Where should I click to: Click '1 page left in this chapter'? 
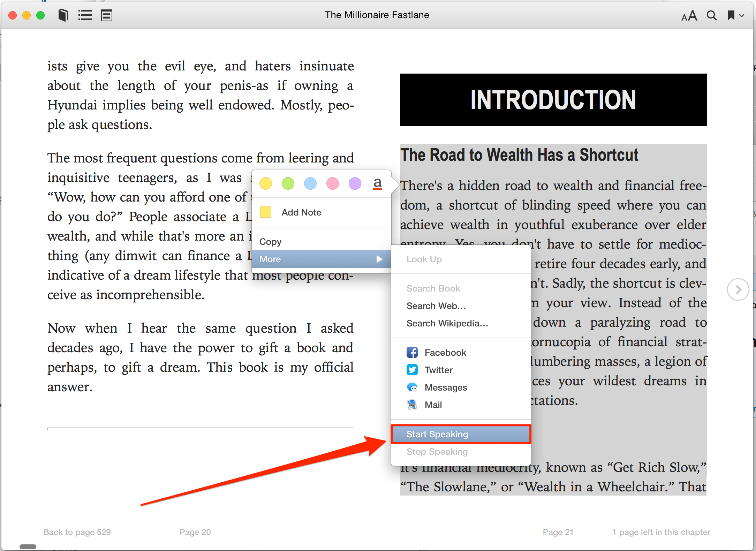(x=661, y=532)
